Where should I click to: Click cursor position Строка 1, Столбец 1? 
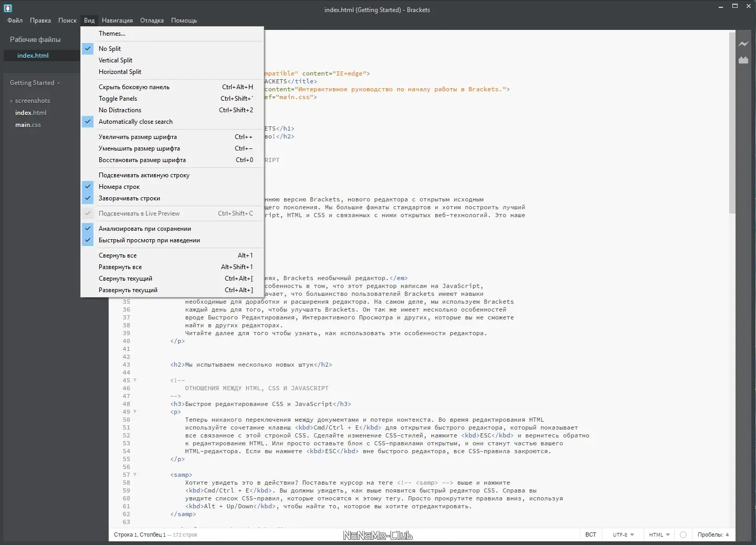coord(140,535)
